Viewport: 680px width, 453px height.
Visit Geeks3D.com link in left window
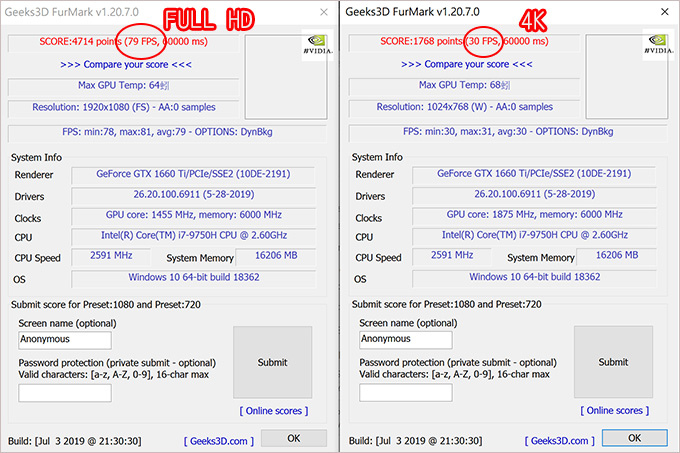[x=219, y=441]
